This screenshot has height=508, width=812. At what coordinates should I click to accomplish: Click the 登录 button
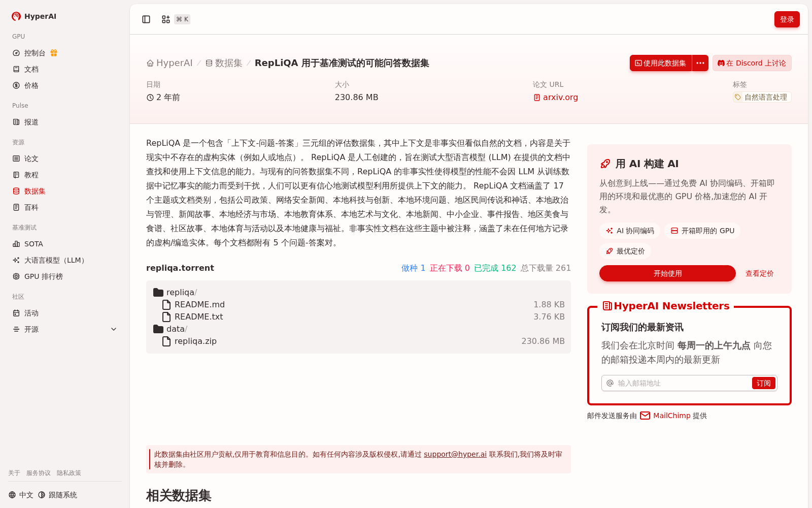coord(787,19)
